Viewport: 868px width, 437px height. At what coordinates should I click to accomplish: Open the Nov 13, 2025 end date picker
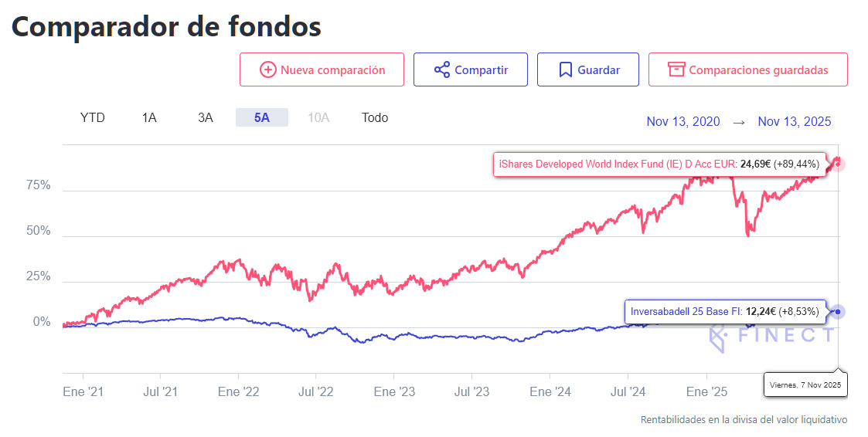coord(795,122)
